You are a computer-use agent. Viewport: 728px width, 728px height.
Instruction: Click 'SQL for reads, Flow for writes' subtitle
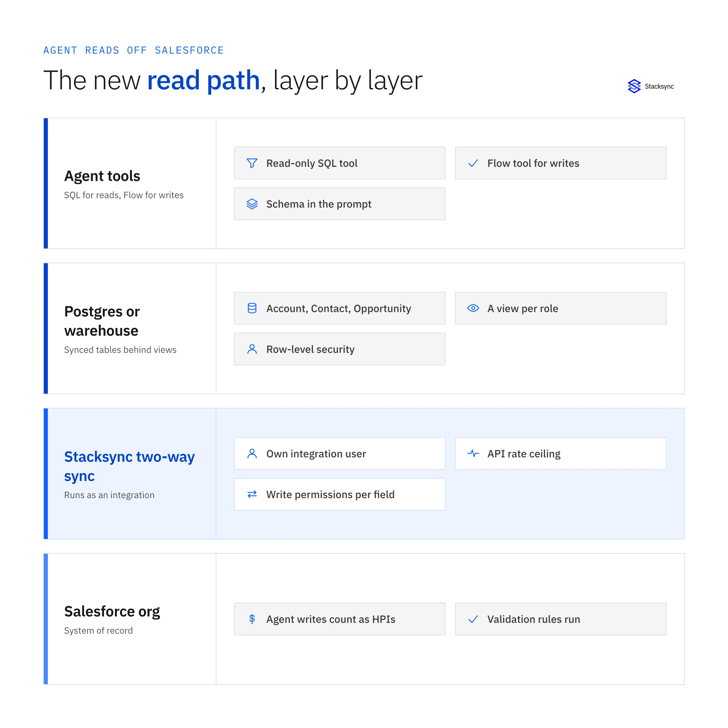coord(124,195)
